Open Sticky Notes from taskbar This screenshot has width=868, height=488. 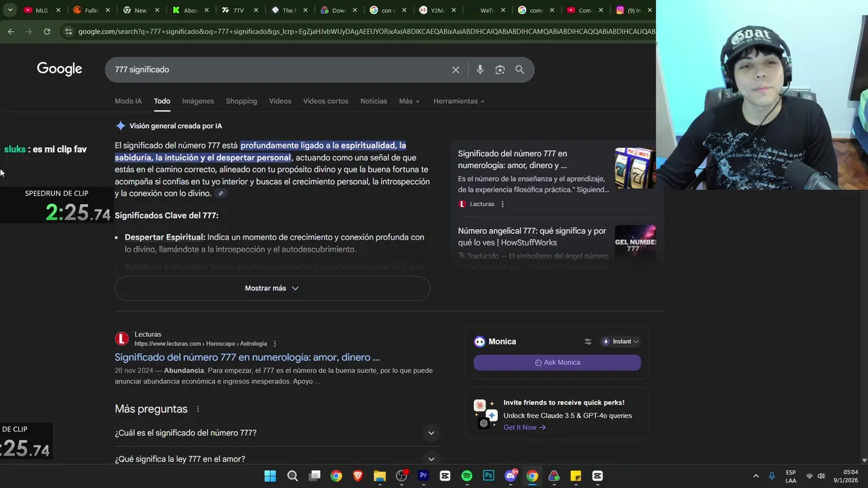(576, 476)
